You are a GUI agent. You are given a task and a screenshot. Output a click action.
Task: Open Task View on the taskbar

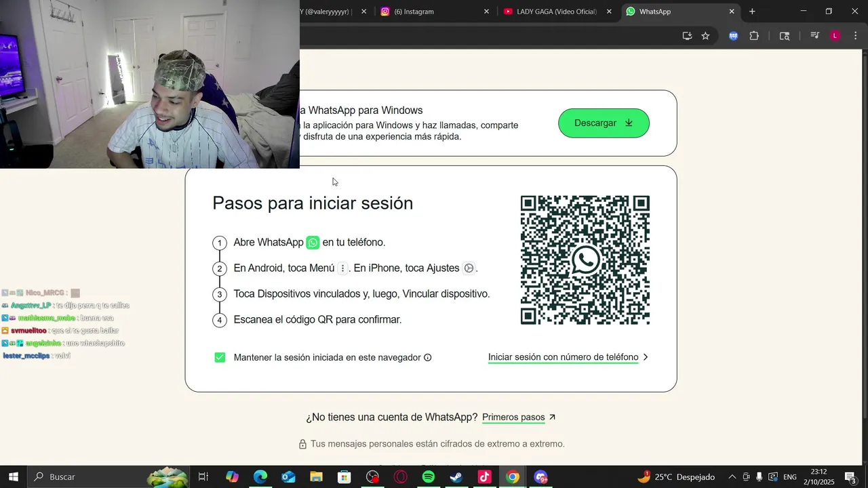coord(203,477)
